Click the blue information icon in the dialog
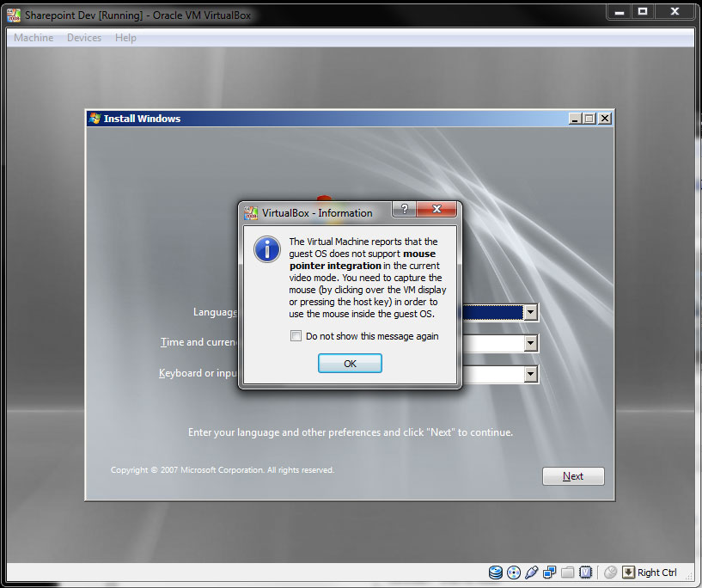Viewport: 702px width, 588px height. point(267,249)
